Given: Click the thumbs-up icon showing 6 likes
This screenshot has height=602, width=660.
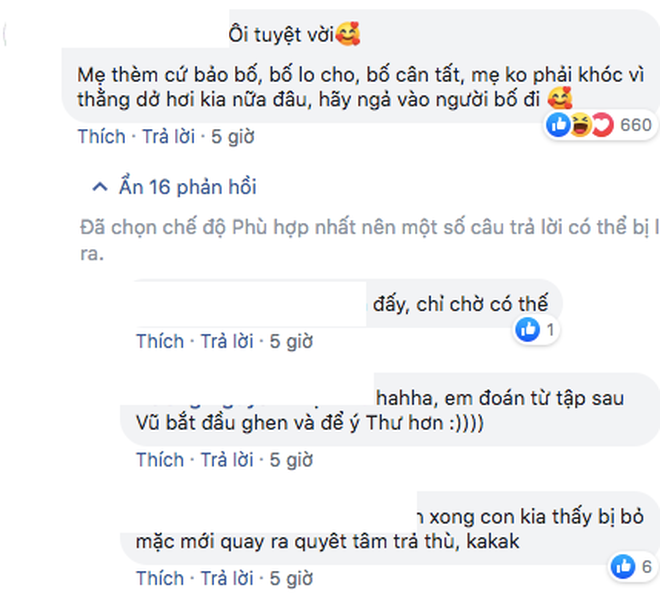Looking at the screenshot, I should [x=623, y=566].
